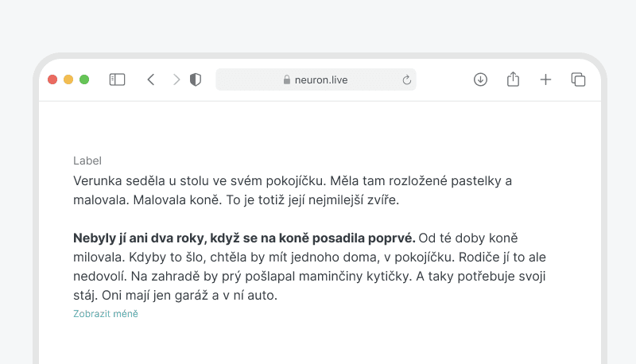Reload the neuron.live page

(407, 80)
